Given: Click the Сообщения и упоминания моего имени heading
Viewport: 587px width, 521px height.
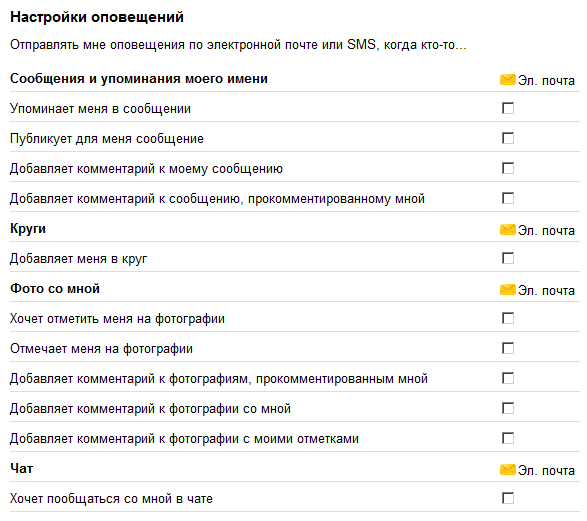Looking at the screenshot, I should [139, 79].
